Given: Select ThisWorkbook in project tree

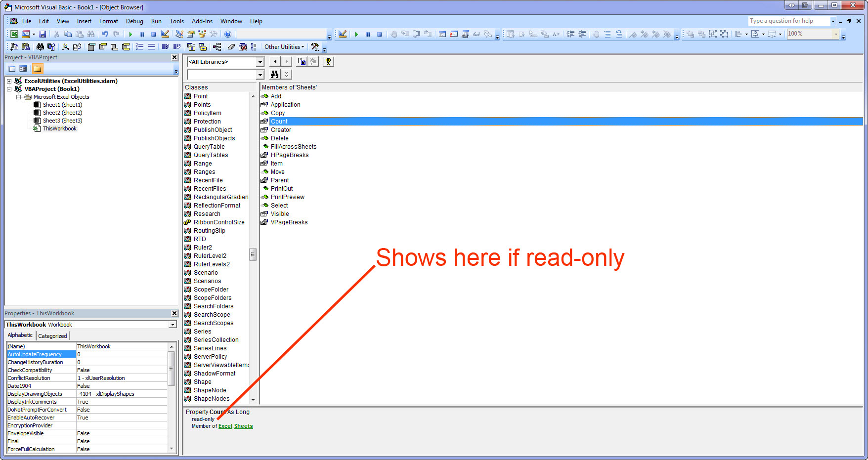Looking at the screenshot, I should click(x=60, y=128).
